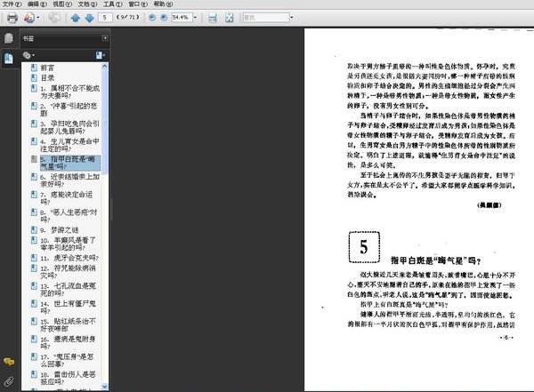The width and height of the screenshot is (534, 392).
Task: Click the fit full page icon
Action: (x=230, y=18)
